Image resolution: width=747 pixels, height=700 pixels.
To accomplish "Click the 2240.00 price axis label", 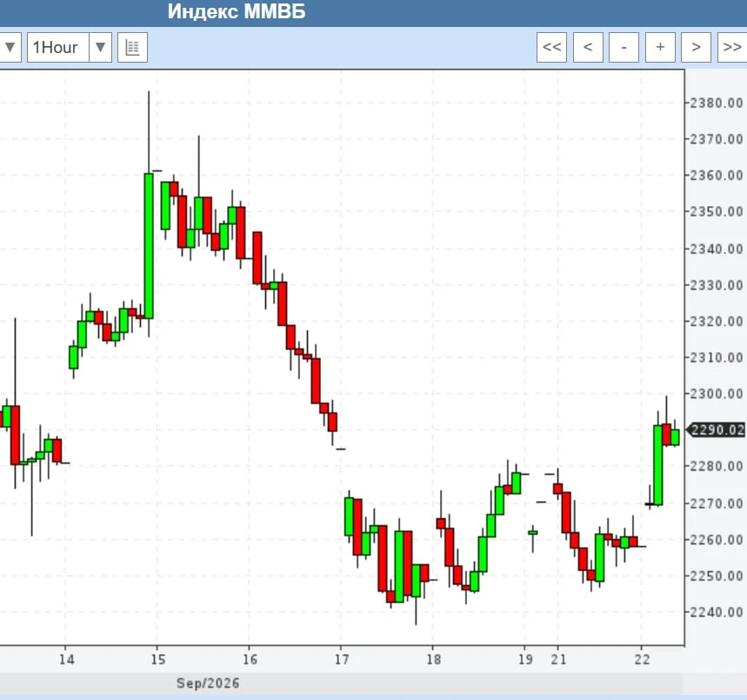I will coord(717,612).
